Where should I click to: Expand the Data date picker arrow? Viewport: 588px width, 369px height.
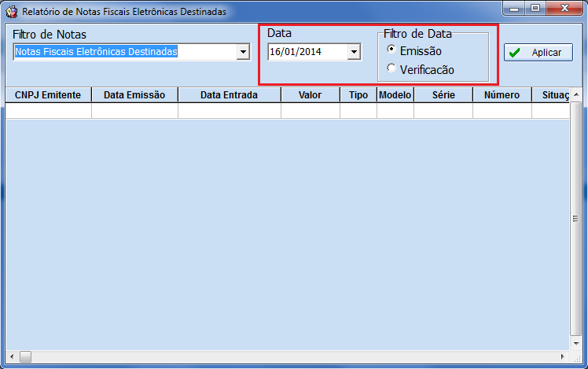click(x=354, y=52)
